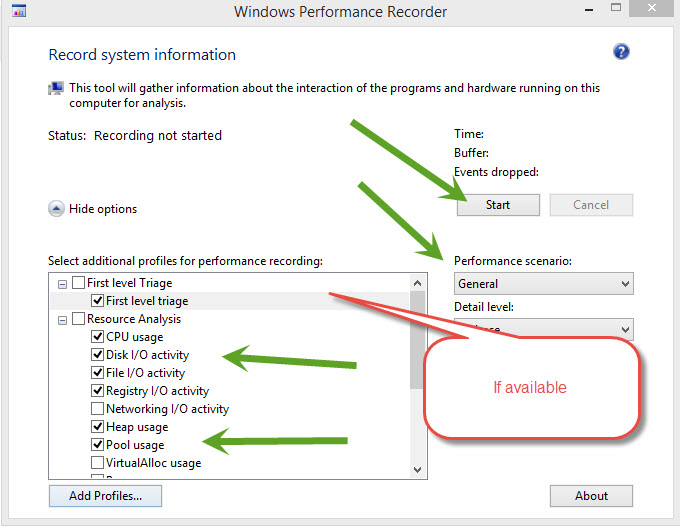
Task: Open the Performance scenario General dropdown
Action: (543, 284)
